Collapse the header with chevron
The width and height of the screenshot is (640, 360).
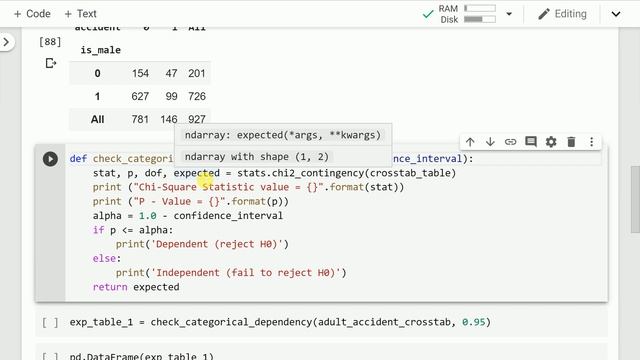tap(616, 14)
